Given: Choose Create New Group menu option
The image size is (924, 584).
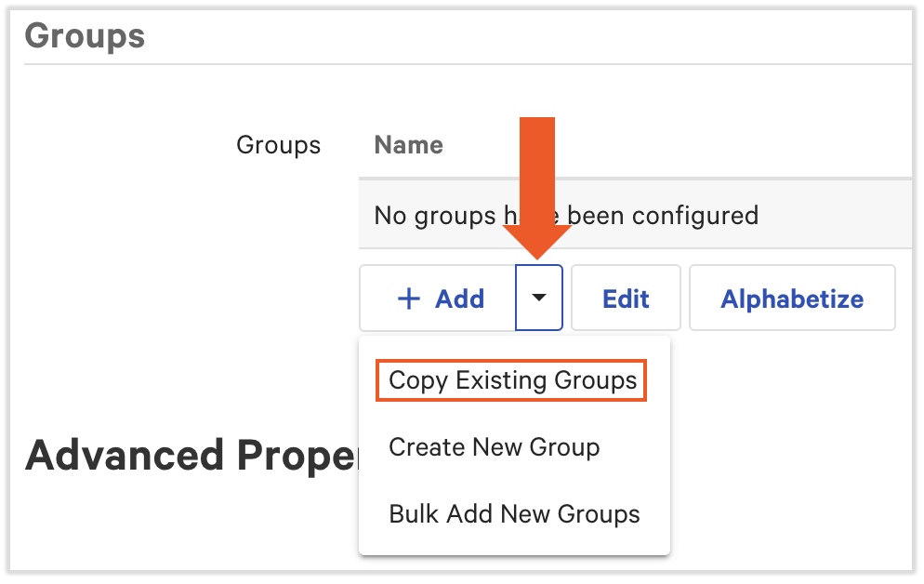Looking at the screenshot, I should click(494, 447).
